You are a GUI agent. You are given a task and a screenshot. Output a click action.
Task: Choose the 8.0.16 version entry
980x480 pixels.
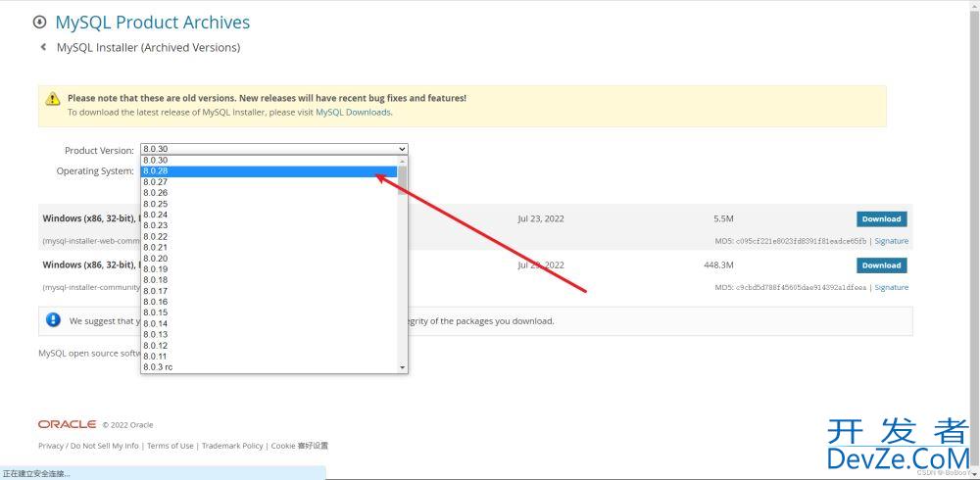click(269, 302)
